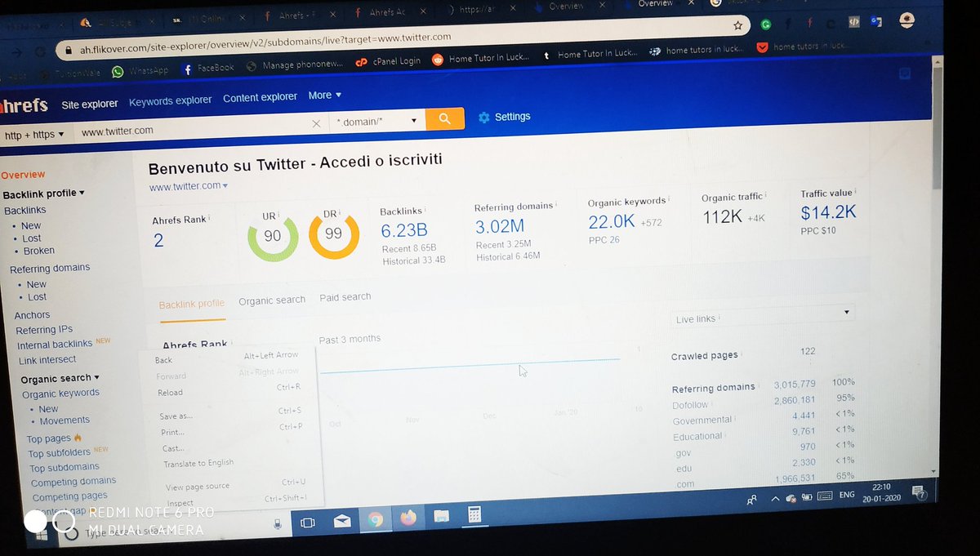Open Task View on the taskbar
980x556 pixels.
tap(308, 522)
